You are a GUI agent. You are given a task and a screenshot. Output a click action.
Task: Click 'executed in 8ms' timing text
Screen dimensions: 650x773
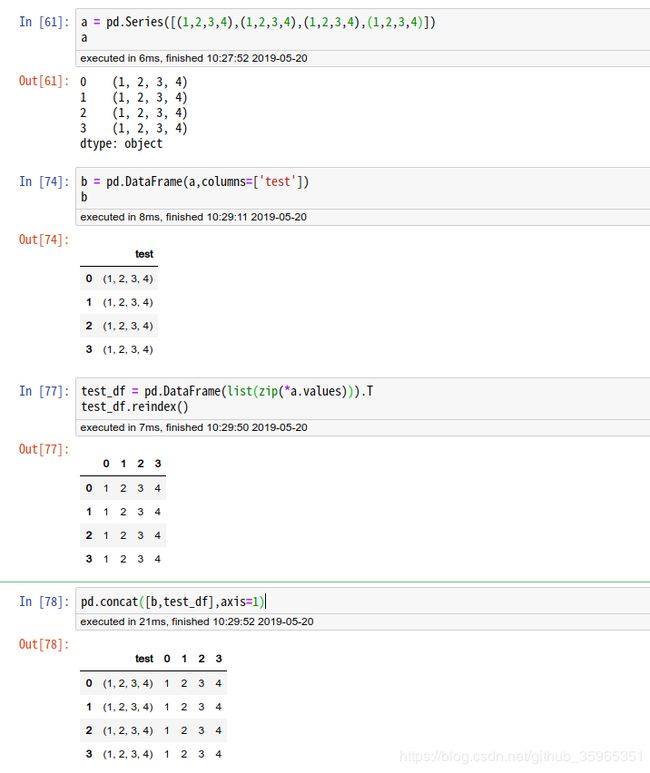click(120, 217)
